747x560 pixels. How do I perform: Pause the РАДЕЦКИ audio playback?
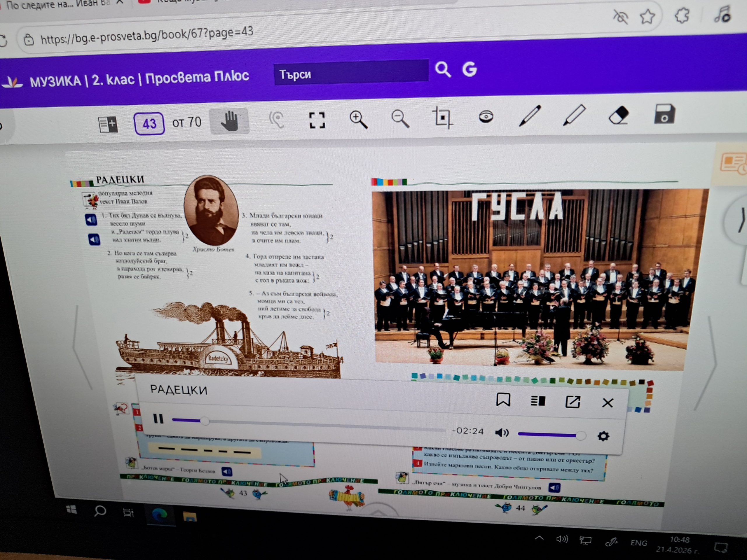point(158,419)
